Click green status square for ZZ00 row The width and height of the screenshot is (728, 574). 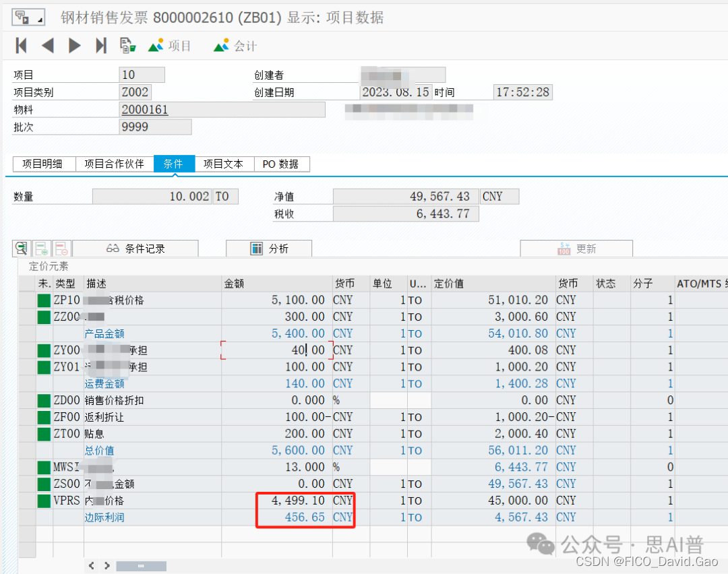tap(44, 317)
